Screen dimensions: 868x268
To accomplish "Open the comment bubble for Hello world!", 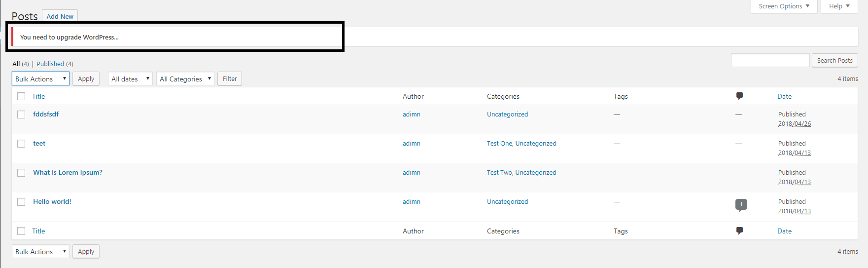I will [741, 204].
